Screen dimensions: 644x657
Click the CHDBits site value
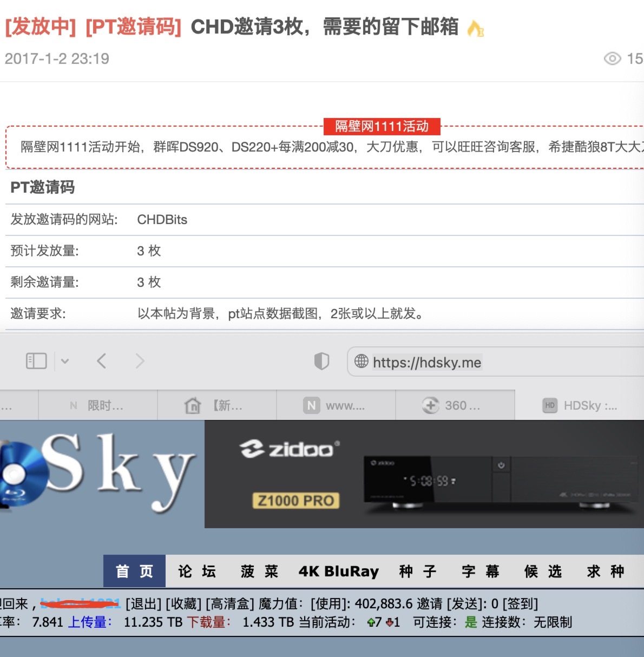tap(162, 220)
